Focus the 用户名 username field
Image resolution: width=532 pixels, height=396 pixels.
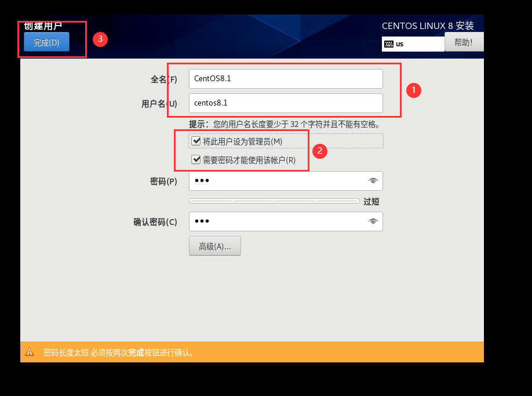click(286, 103)
